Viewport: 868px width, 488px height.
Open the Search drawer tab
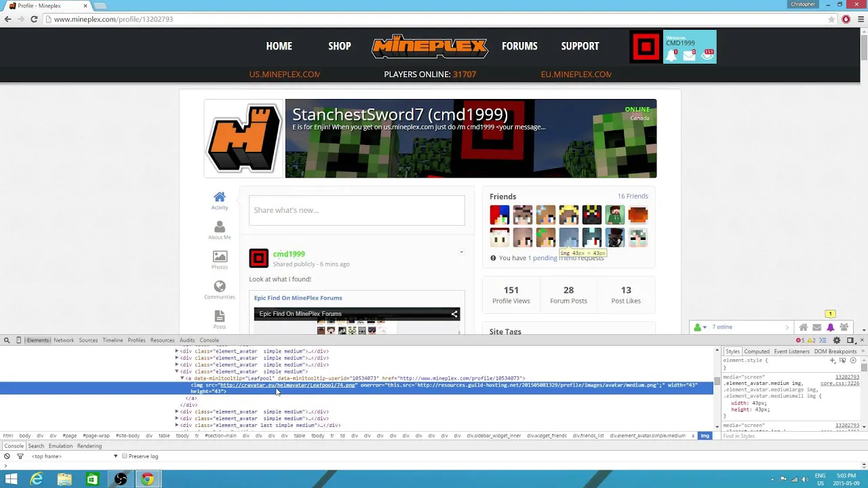36,446
